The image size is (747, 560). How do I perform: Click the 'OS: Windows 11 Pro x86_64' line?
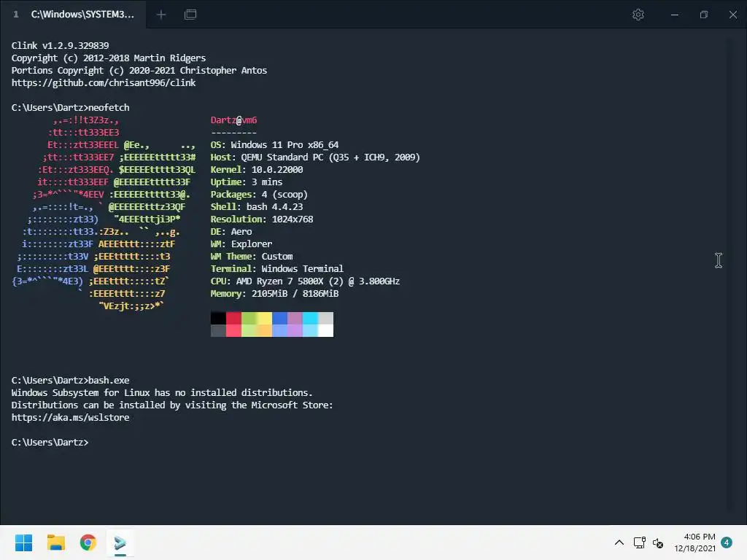(274, 145)
